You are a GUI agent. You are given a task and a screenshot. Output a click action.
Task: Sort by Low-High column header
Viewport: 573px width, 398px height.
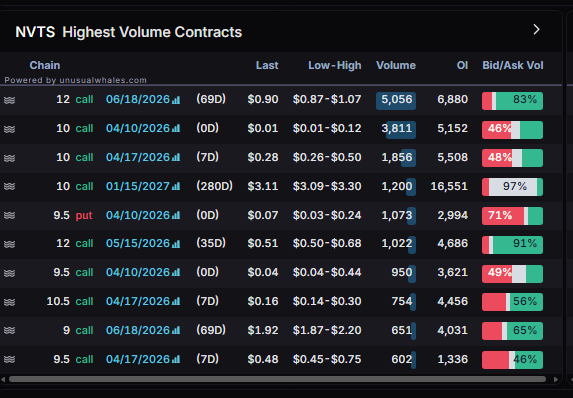tap(335, 65)
